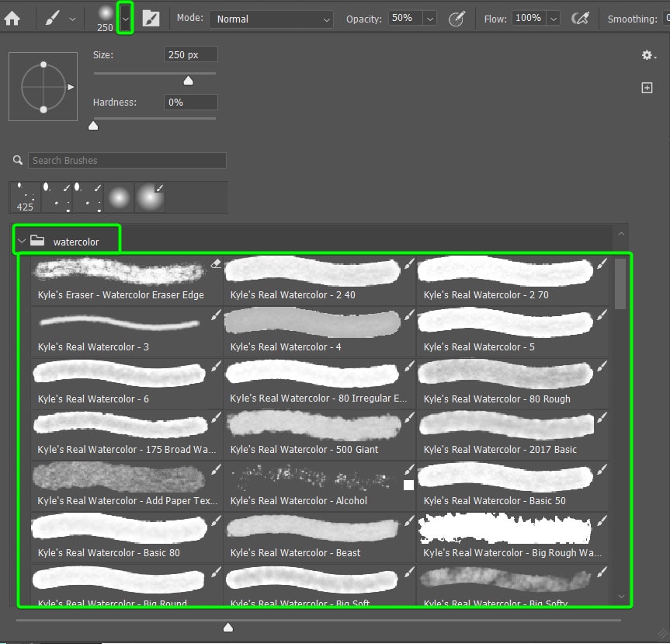Select Kyle's Real Watercolor - 3 brush
Viewport: 670px width, 644px height.
127,332
